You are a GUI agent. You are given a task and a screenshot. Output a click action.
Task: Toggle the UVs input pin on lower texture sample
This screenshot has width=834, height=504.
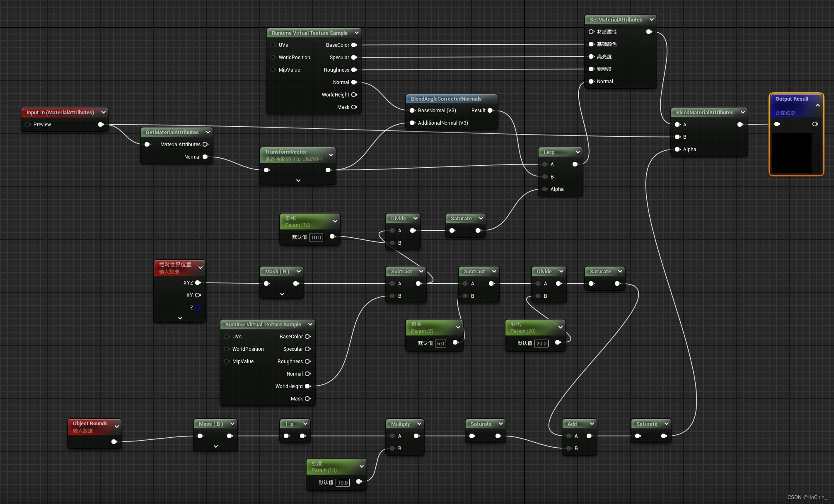point(227,337)
